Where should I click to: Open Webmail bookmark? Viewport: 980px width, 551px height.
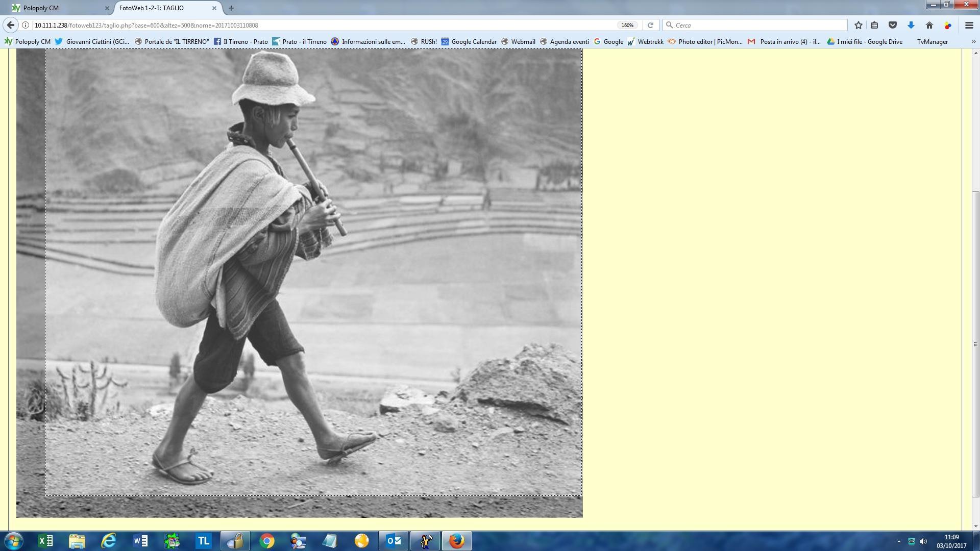[x=518, y=42]
